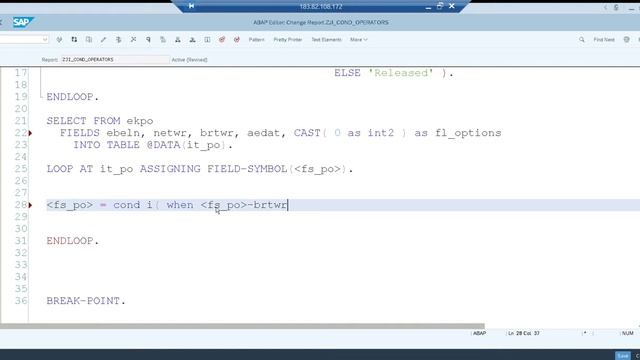Click pin icon on remote session bar
The width and height of the screenshot is (640, 360).
coord(191,6)
